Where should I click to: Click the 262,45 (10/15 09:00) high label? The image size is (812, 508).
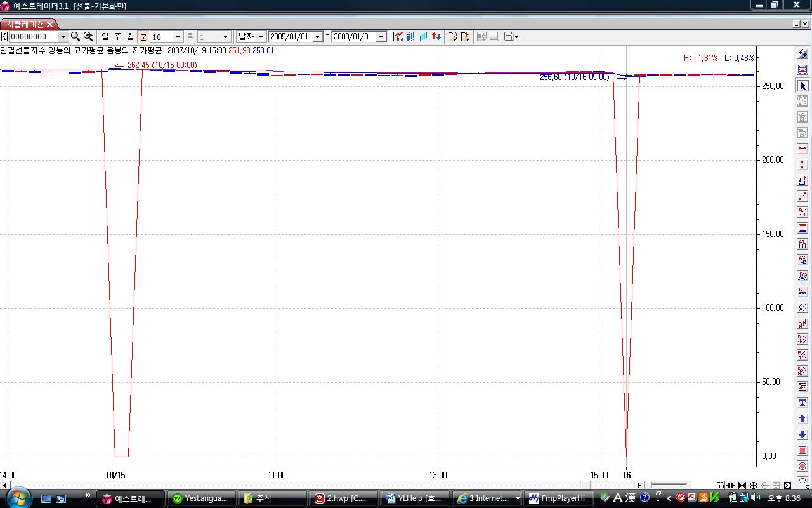[162, 65]
